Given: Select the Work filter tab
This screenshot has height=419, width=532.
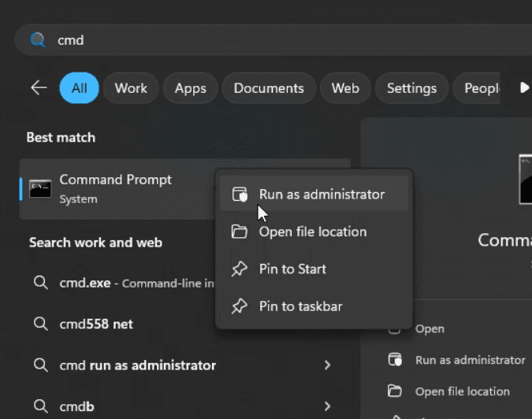Looking at the screenshot, I should click(131, 88).
